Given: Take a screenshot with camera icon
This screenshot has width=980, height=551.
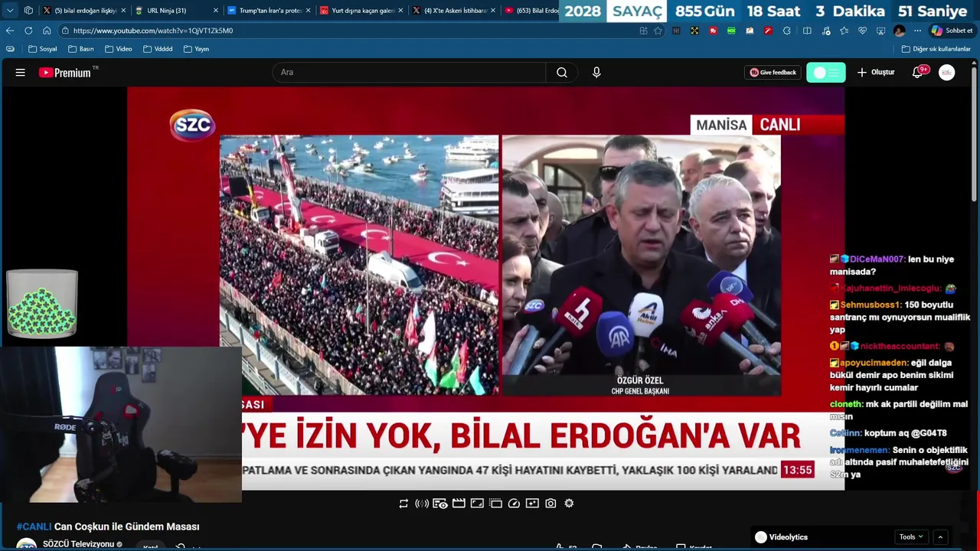Looking at the screenshot, I should 550,504.
